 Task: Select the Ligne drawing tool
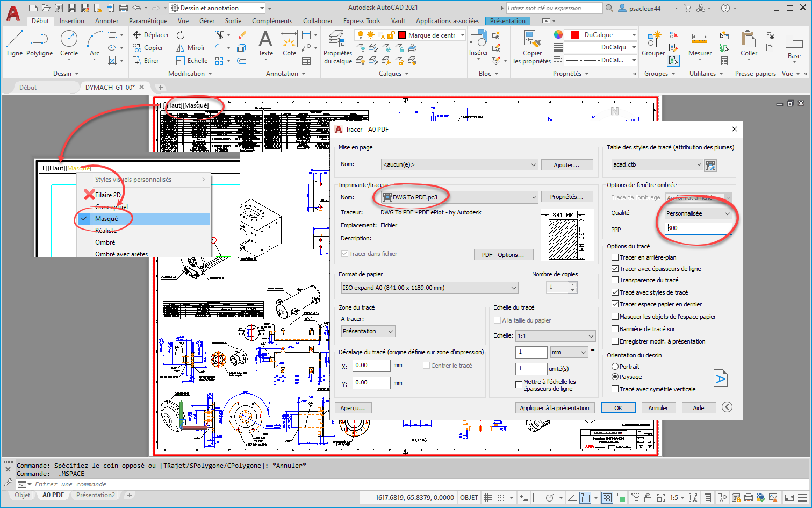click(15, 43)
